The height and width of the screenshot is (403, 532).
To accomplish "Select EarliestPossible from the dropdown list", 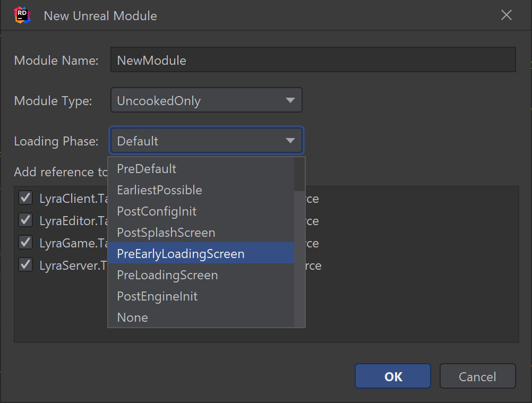I will [159, 190].
